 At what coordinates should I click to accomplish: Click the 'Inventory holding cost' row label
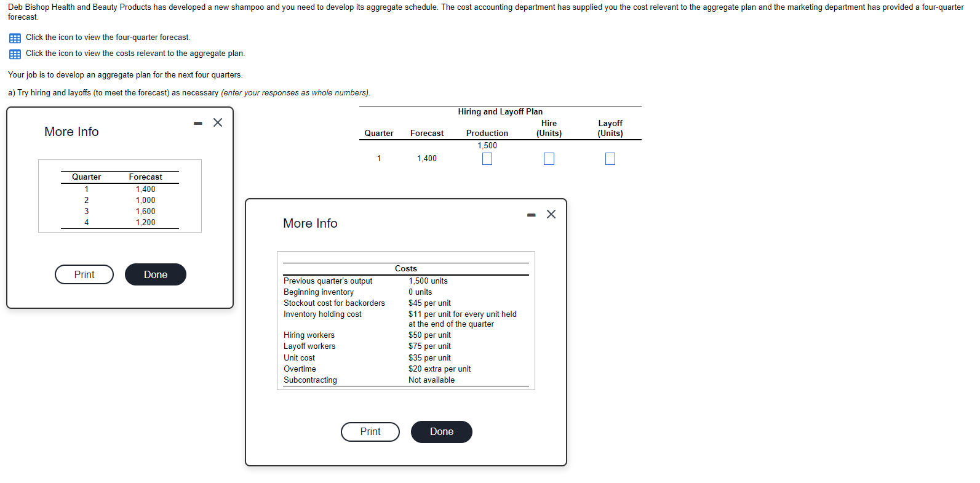point(322,314)
